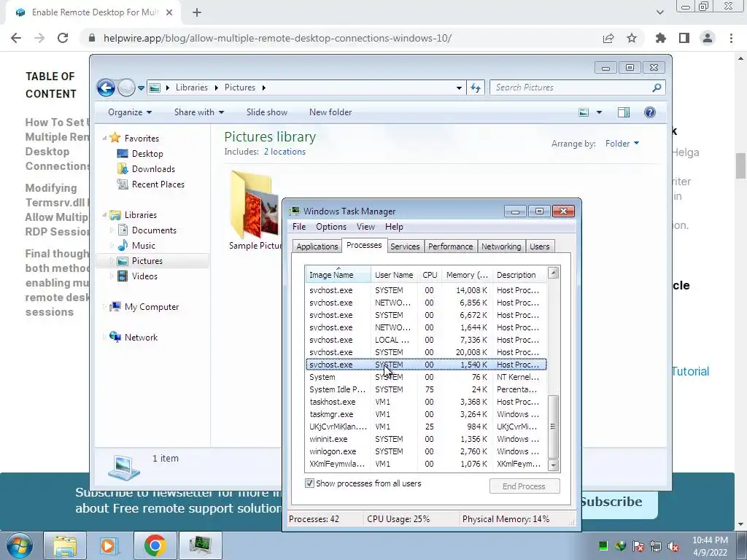Open a new Chrome tab
Viewport: 747px width, 560px height.
point(197,13)
